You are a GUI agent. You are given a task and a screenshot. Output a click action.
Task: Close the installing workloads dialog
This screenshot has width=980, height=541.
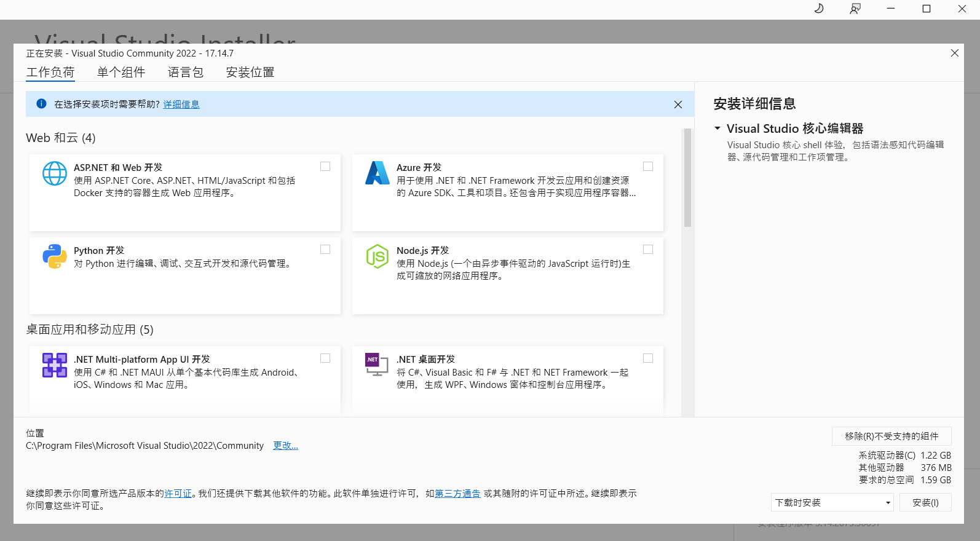point(955,53)
